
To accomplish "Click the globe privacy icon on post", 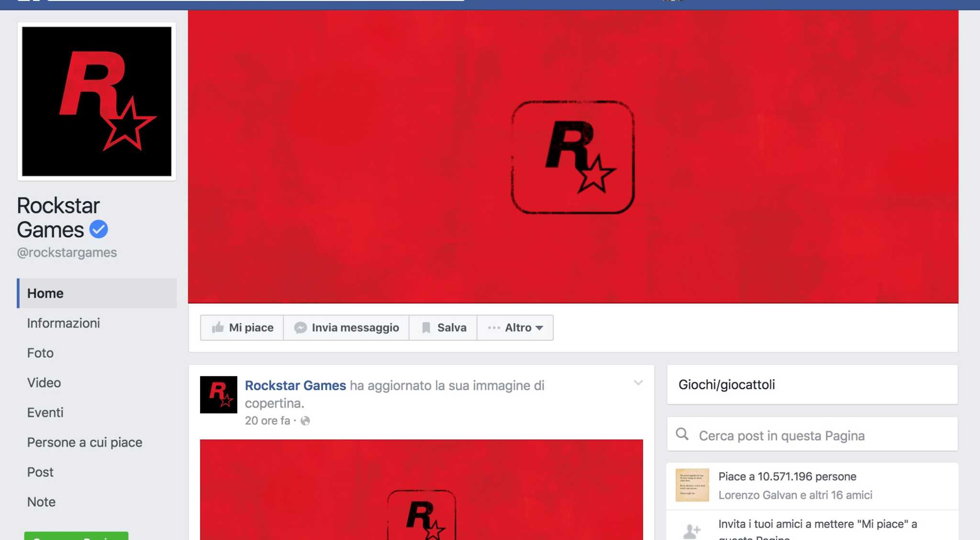I will click(x=305, y=421).
